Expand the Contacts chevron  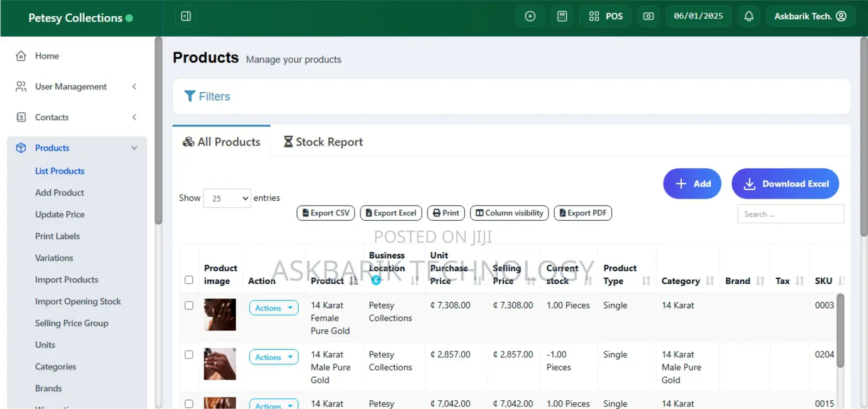coord(134,117)
